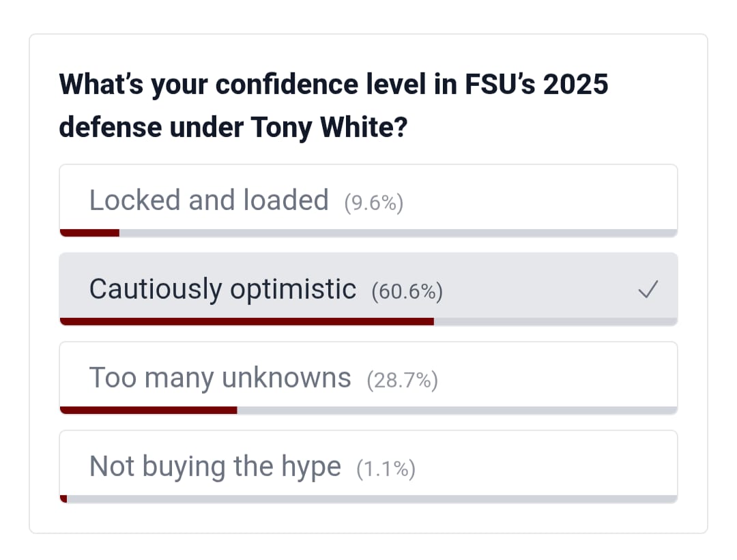The image size is (737, 560).
Task: Click the gray unfilled bar under "Cautiously optimistic"
Action: [555, 321]
